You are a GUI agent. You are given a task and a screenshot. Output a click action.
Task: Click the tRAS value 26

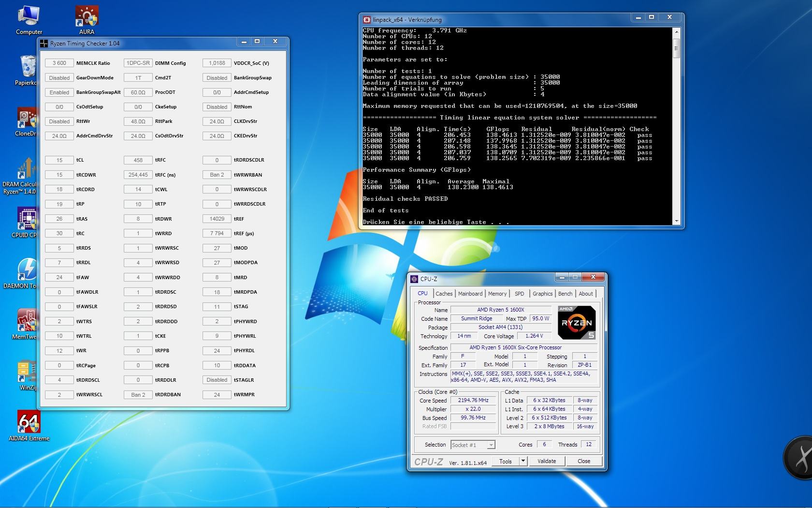click(x=59, y=219)
